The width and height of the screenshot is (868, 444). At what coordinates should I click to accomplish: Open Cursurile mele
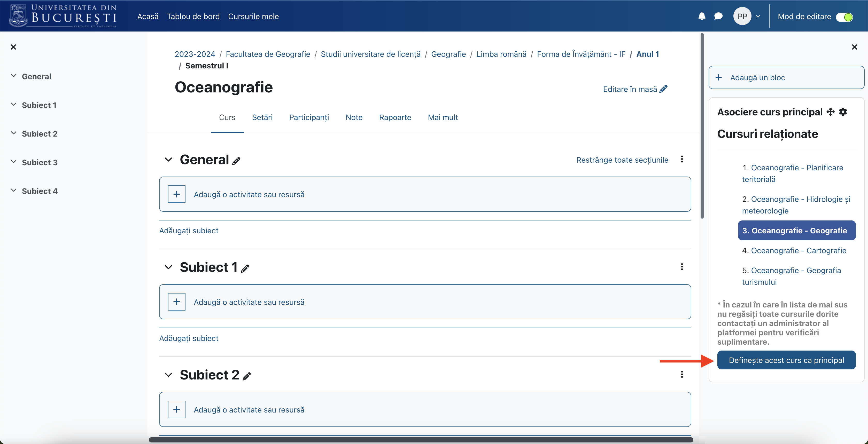point(253,17)
